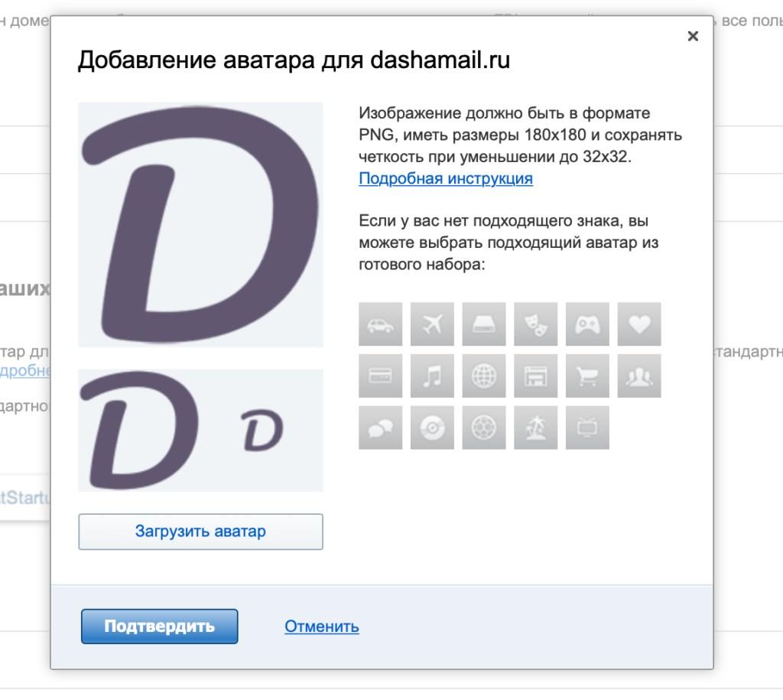Click the medium D avatar preview
The image size is (783, 700).
click(x=139, y=430)
